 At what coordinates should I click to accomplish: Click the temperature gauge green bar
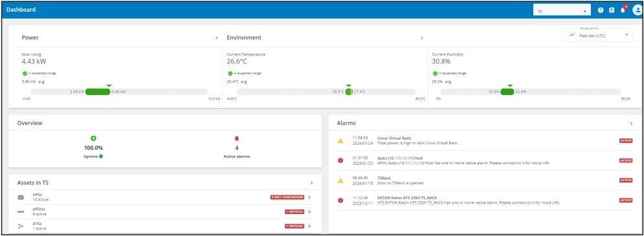349,92
